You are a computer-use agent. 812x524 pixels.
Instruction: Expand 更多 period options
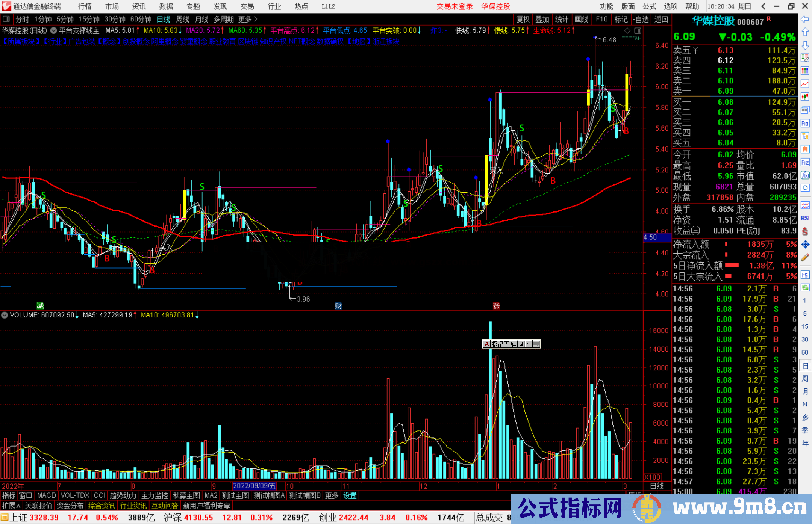click(248, 19)
